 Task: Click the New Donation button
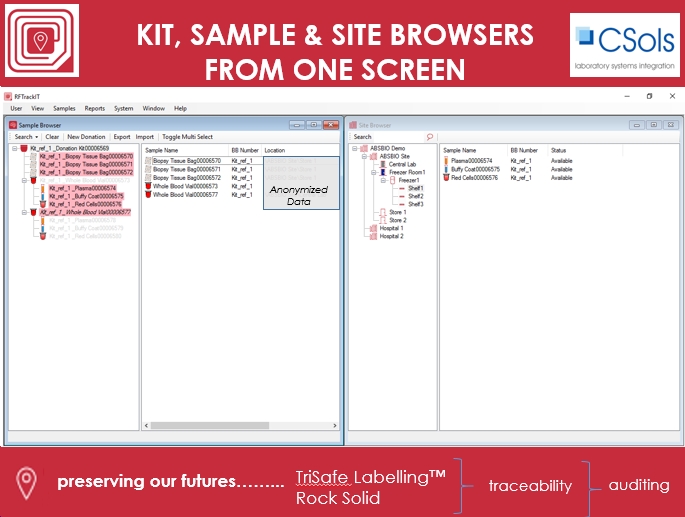click(x=86, y=137)
